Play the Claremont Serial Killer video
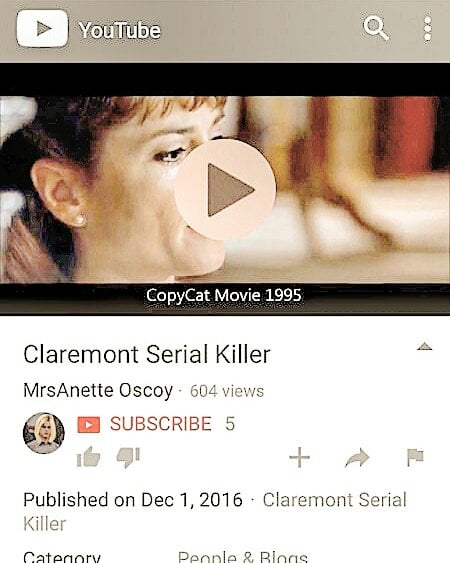 225,189
